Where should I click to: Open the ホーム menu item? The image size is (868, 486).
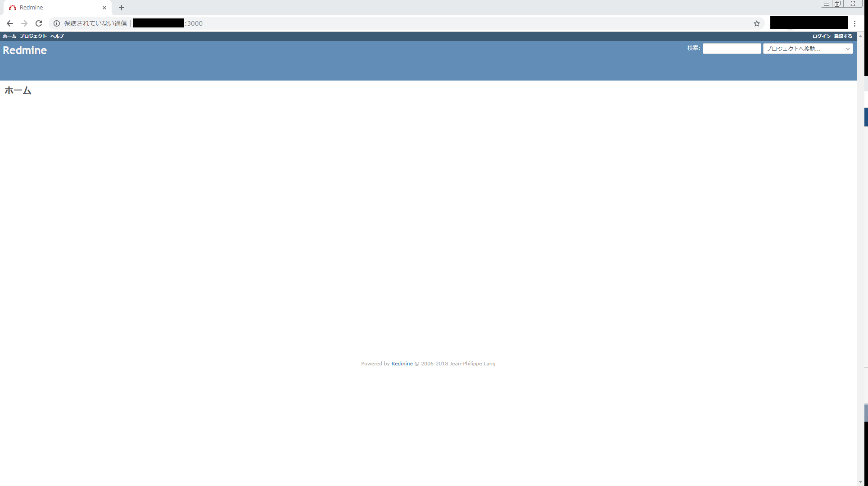tap(9, 36)
